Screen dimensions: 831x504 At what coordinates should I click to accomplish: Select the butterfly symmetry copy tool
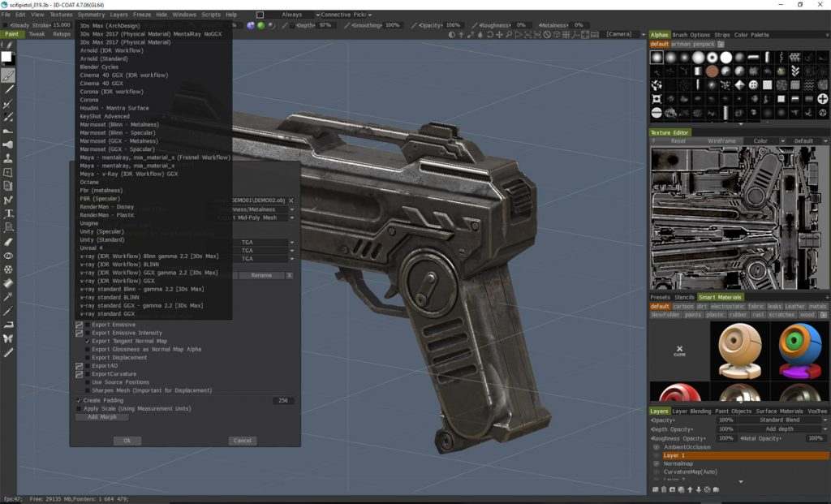(x=8, y=338)
